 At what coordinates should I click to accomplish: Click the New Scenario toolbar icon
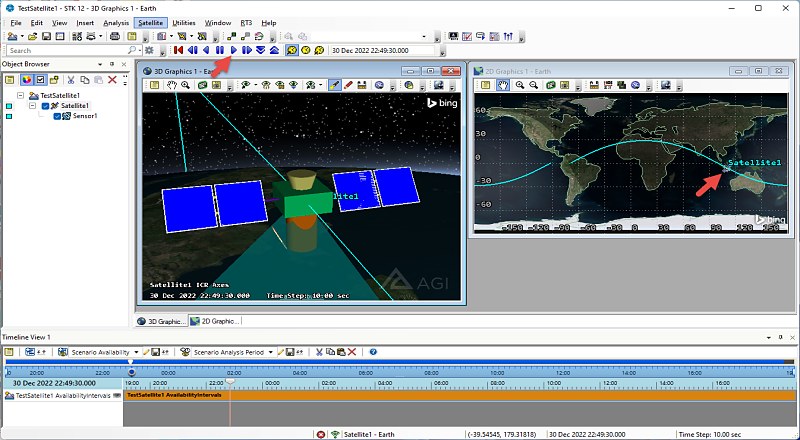point(12,36)
